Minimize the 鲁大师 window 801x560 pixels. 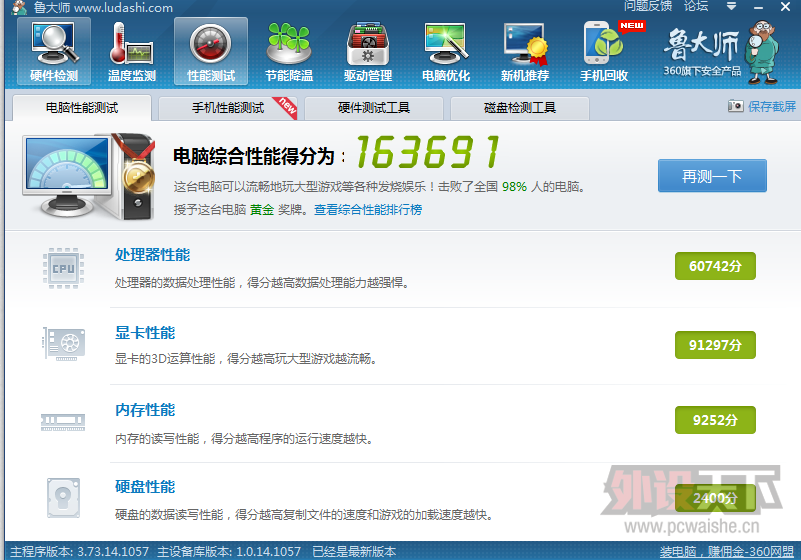[758, 7]
